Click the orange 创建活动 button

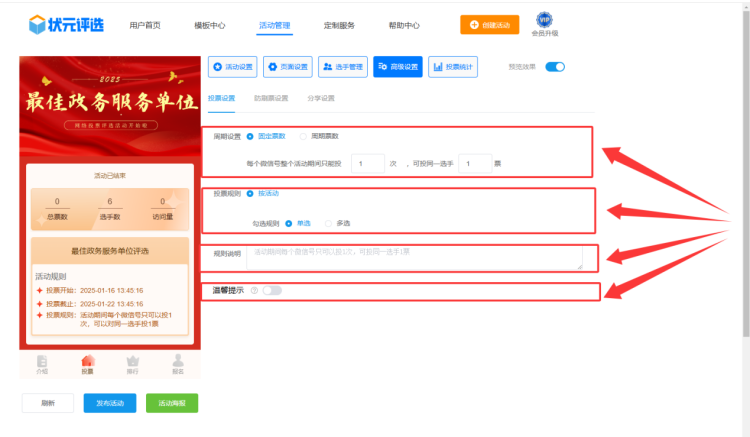[489, 25]
